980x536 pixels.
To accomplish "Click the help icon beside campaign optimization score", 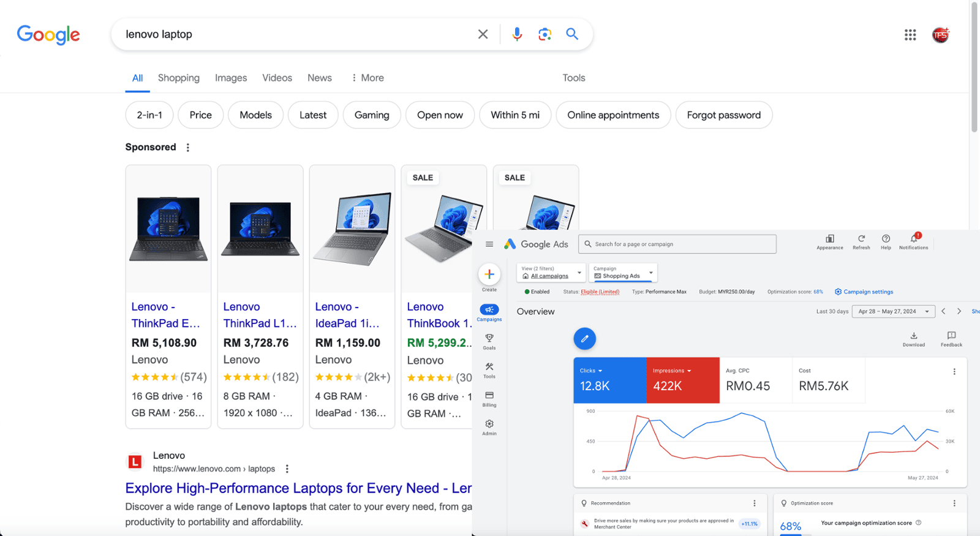I will pos(918,523).
